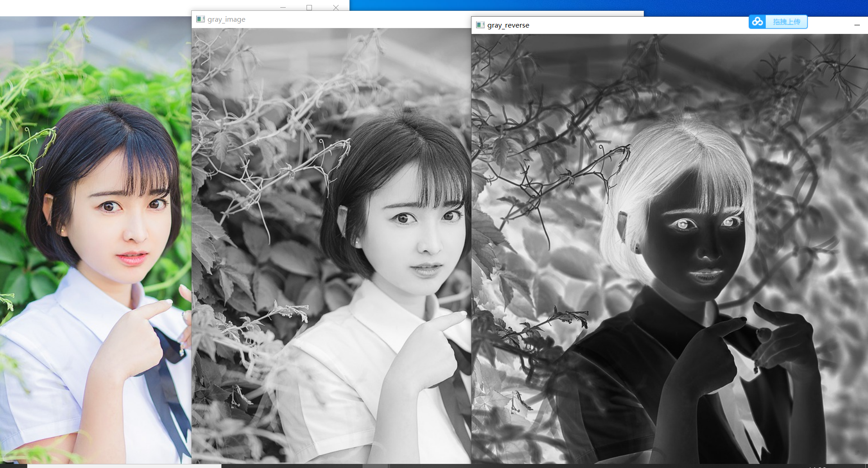This screenshot has height=468, width=868.
Task: Click the gray_reverse window title icon
Action: click(x=480, y=25)
